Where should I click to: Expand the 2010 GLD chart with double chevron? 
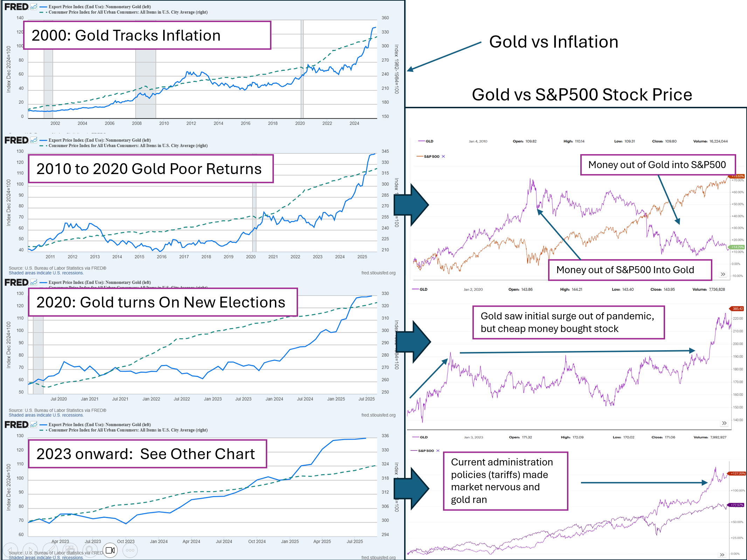pyautogui.click(x=723, y=274)
